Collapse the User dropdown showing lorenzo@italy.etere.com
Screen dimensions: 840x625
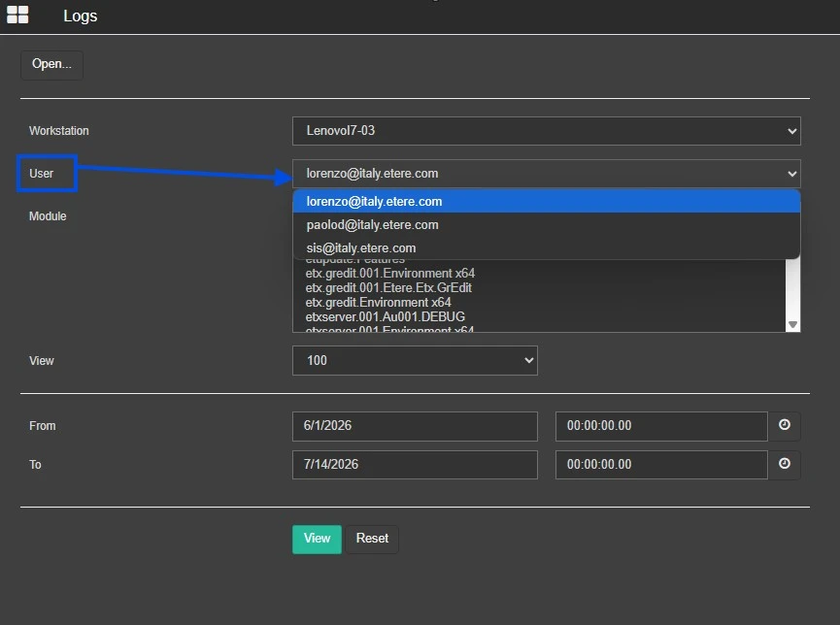[547, 174]
